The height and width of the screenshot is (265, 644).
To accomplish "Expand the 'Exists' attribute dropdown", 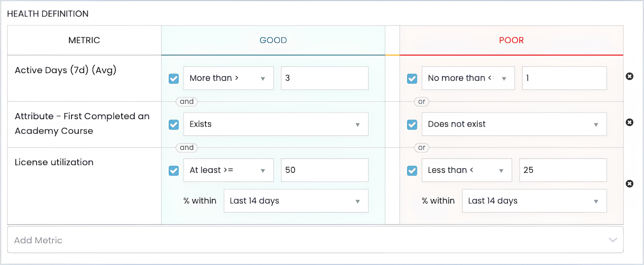I will point(276,124).
